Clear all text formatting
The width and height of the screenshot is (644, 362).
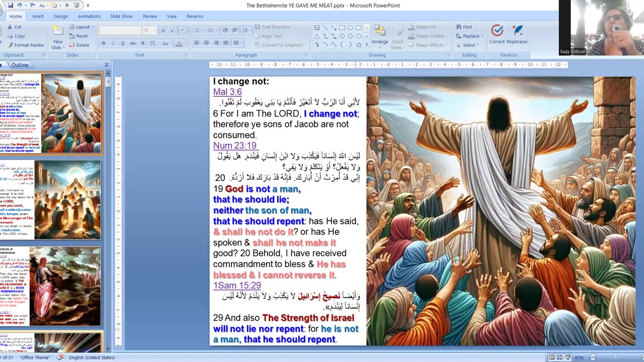coord(183,31)
